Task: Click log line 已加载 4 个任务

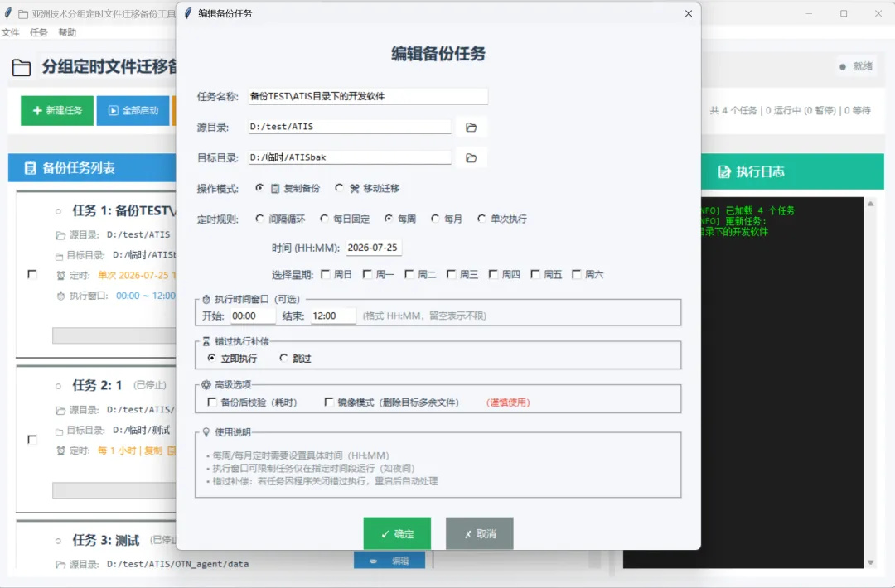Action: [760, 210]
